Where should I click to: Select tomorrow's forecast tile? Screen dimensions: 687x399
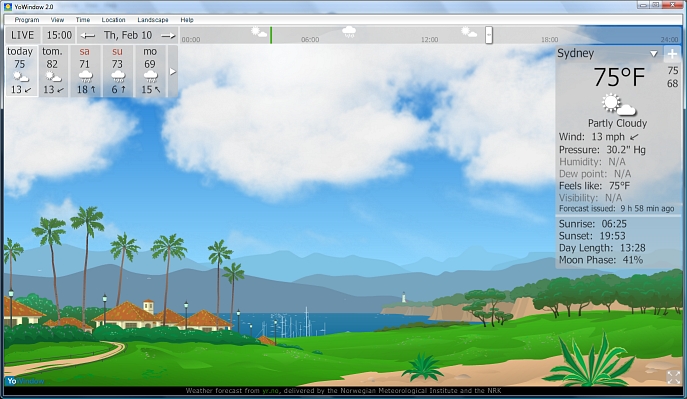(x=53, y=71)
